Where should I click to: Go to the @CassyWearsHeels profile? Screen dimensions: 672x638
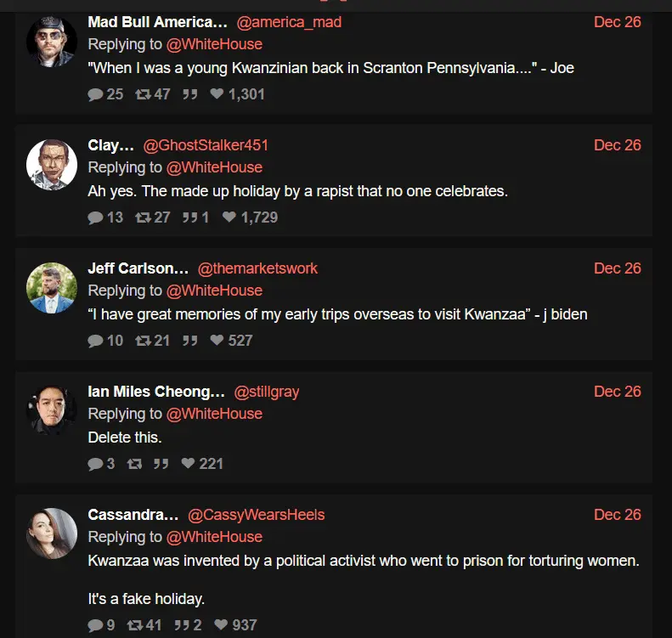click(x=256, y=515)
